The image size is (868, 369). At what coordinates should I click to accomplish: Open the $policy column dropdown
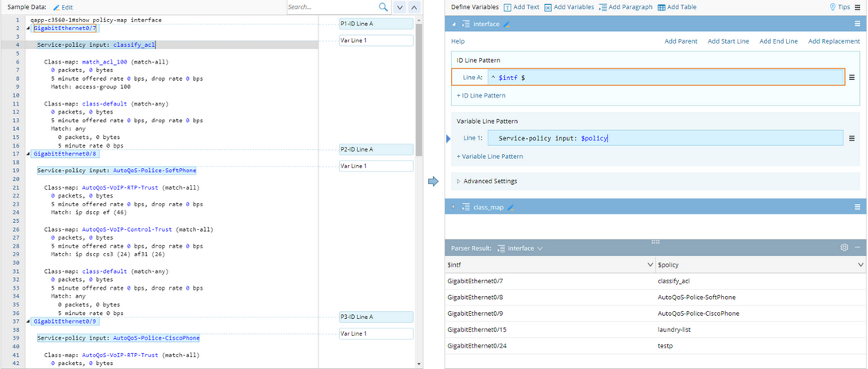[861, 265]
